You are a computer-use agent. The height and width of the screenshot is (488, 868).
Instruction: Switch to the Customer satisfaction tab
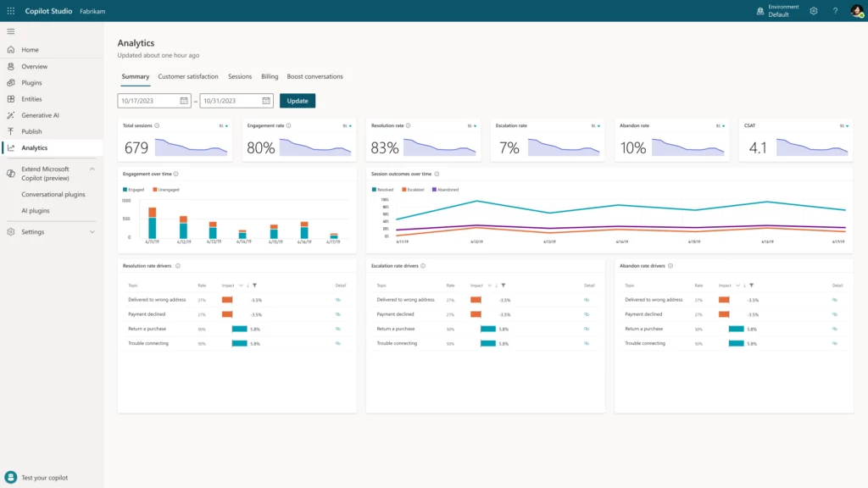point(187,76)
